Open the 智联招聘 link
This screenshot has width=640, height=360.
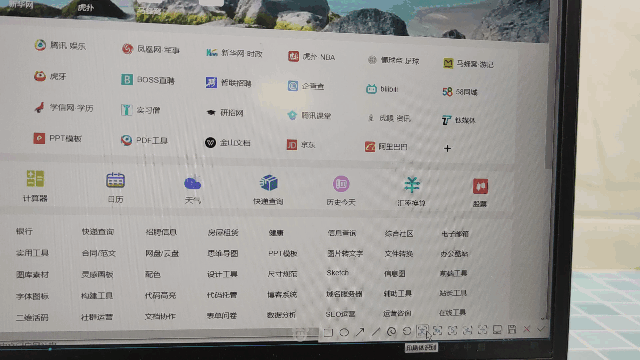(229, 83)
